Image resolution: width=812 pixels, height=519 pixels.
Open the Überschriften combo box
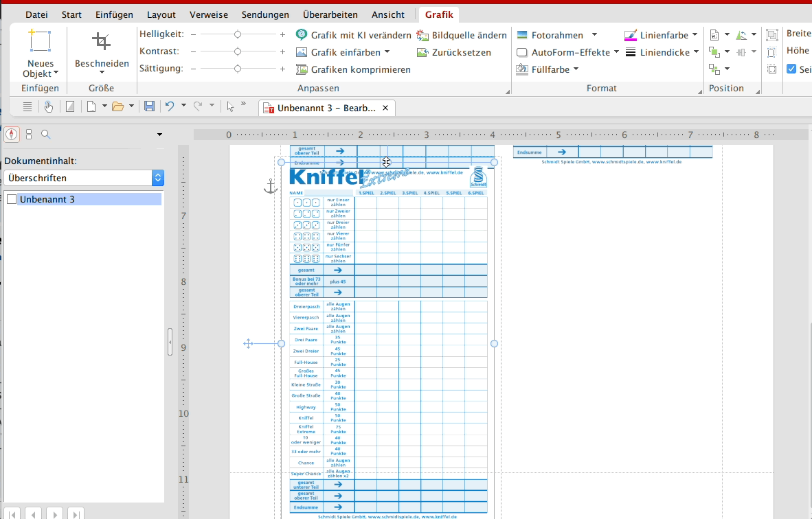(84, 178)
